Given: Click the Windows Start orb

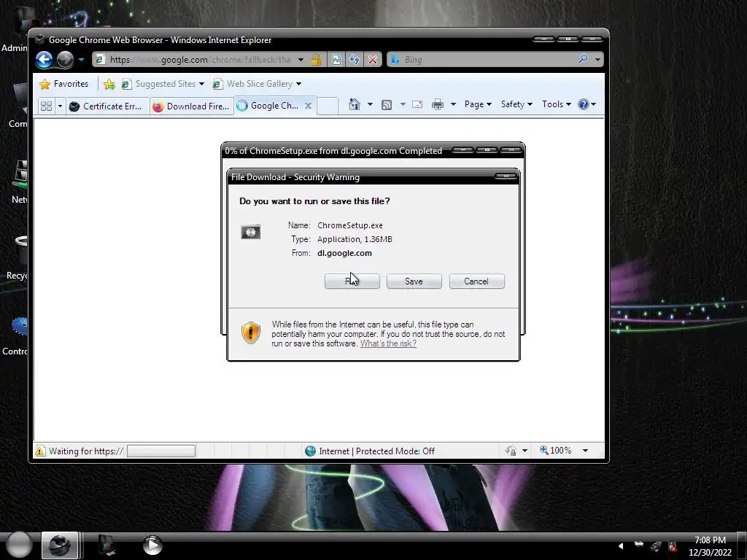Looking at the screenshot, I should 18,545.
